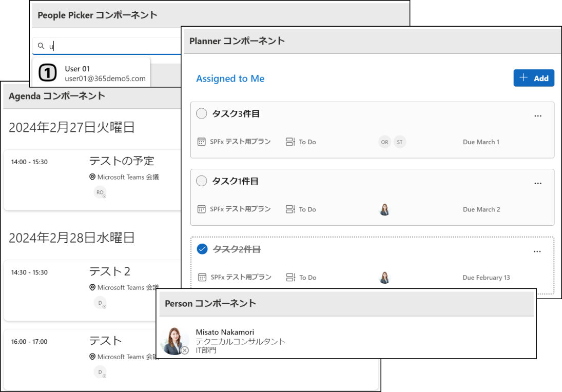Screen dimensions: 562x392
Task: Click タスク3件目 task title
Action: point(236,113)
